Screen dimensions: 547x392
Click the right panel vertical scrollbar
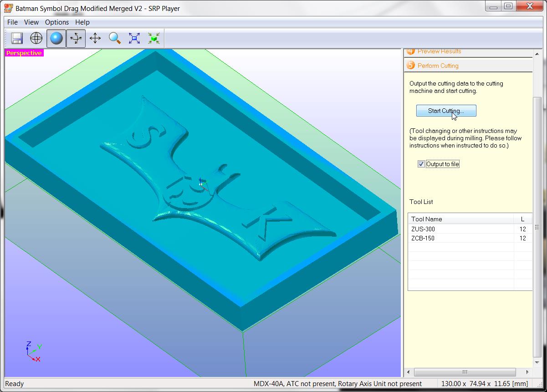(537, 228)
